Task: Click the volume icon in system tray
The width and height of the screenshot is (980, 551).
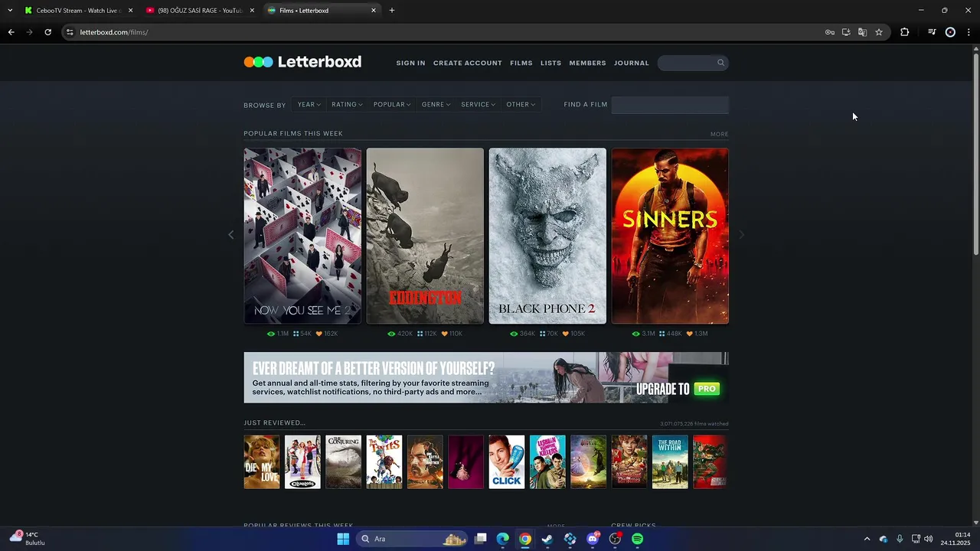Action: (x=929, y=539)
